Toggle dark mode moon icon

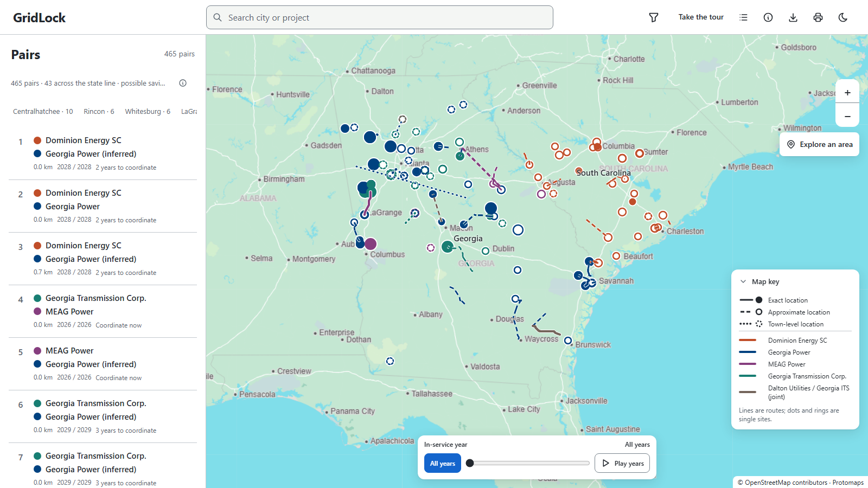pyautogui.click(x=843, y=17)
